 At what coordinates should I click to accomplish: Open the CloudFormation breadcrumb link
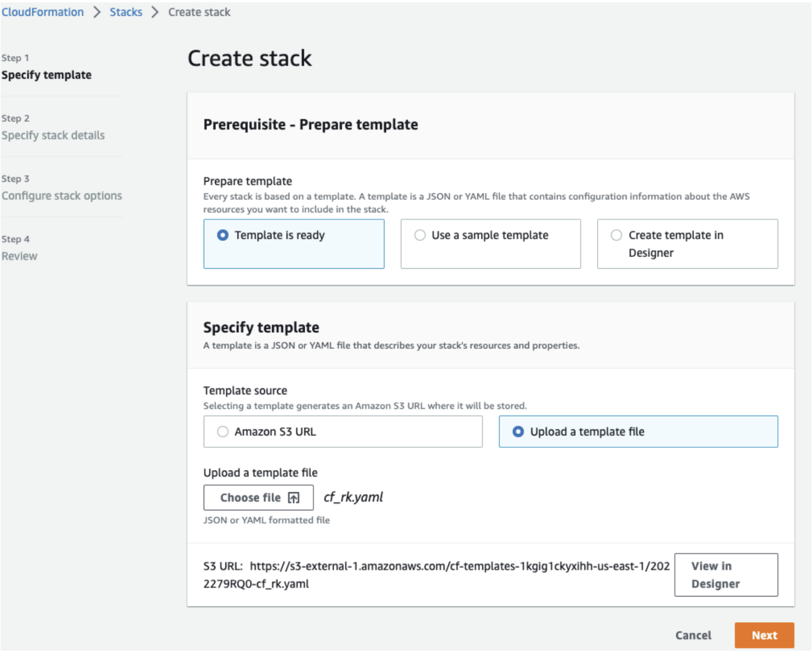[x=42, y=11]
